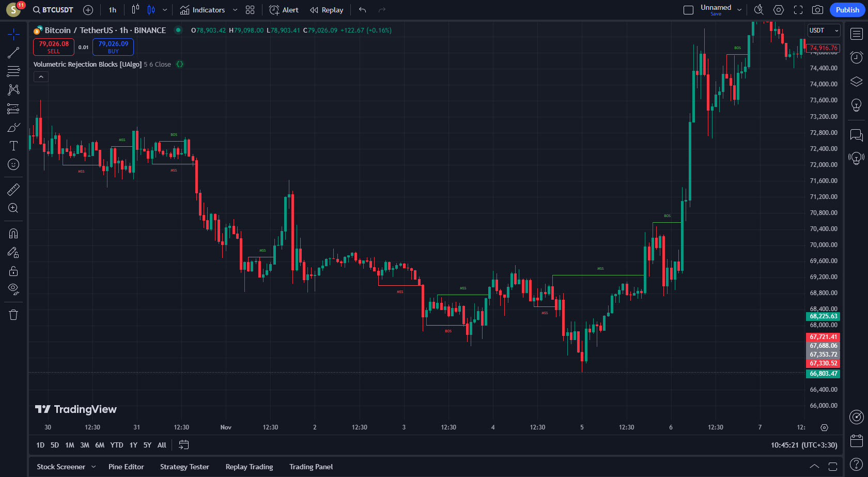Image resolution: width=868 pixels, height=477 pixels.
Task: Open the alerts clock panel
Action: (x=857, y=57)
